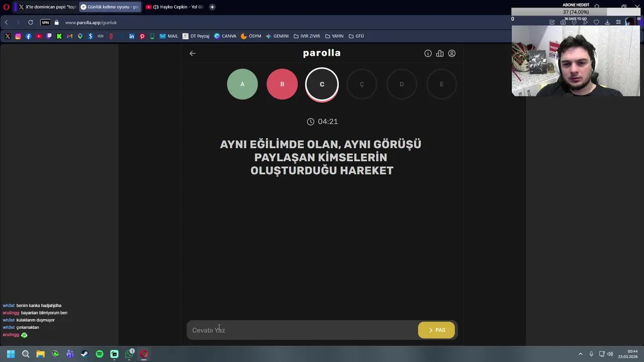Viewport: 644px width, 362px height.
Task: Open the X bookmark icon
Action: click(8, 36)
